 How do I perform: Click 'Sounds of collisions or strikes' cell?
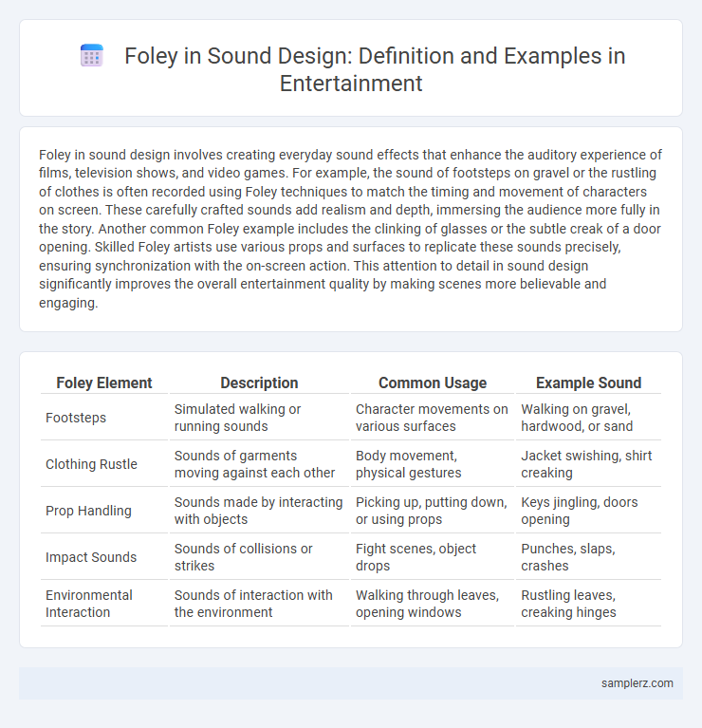coord(259,557)
